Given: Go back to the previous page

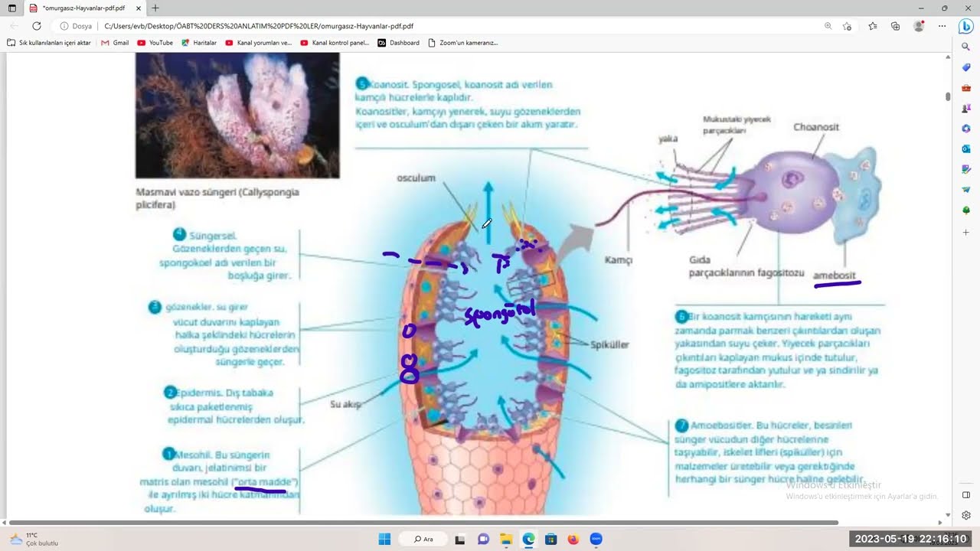Looking at the screenshot, I should pos(15,25).
